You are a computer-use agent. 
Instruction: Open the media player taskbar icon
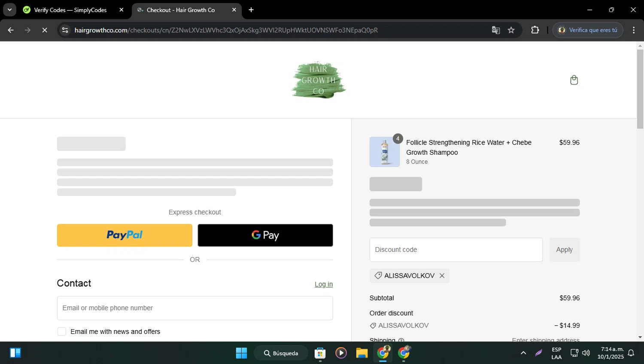[341, 353]
